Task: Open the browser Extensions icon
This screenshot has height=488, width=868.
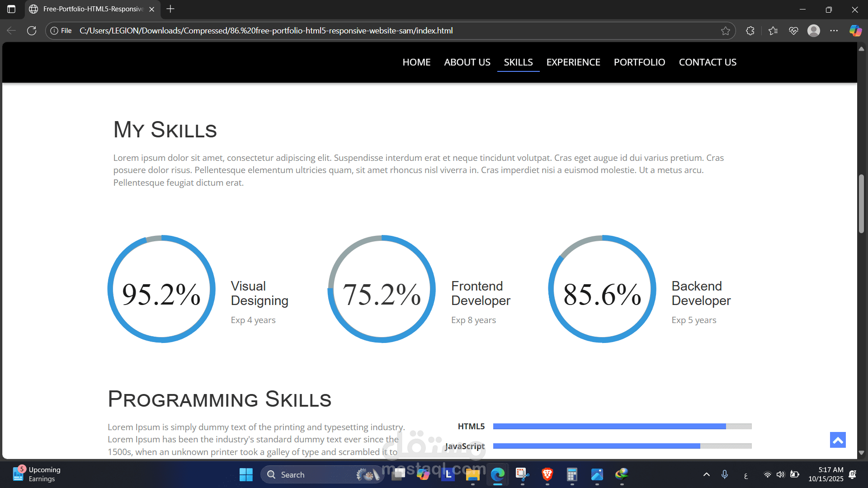Action: pyautogui.click(x=750, y=31)
